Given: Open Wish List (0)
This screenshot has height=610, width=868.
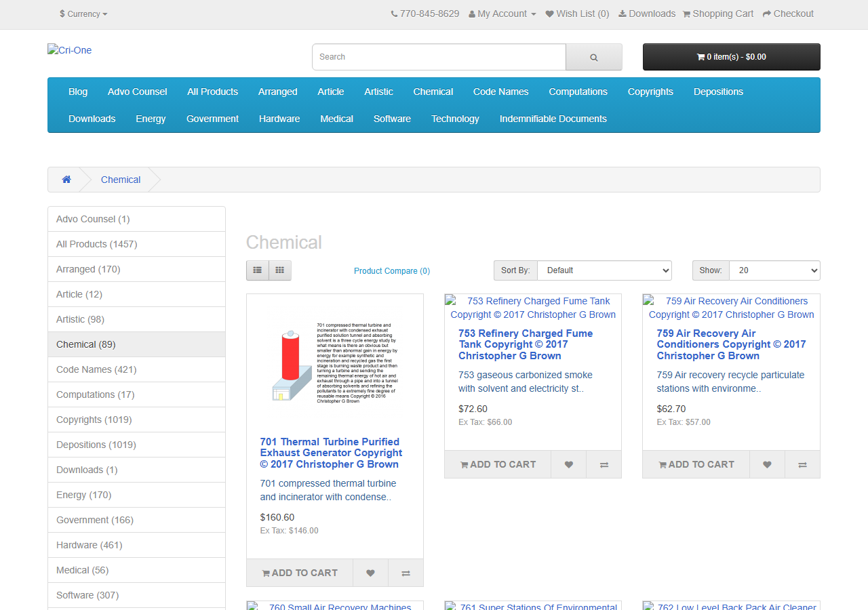Looking at the screenshot, I should tap(577, 14).
